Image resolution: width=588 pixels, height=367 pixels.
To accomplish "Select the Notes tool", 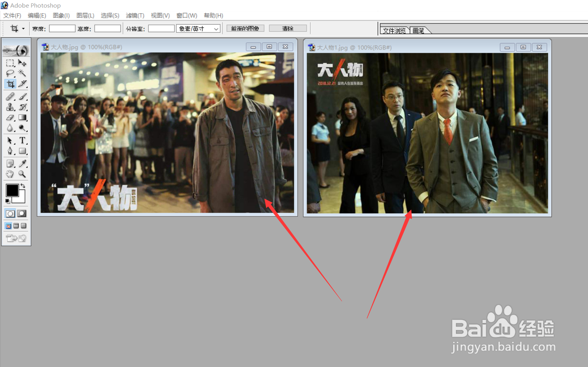I will [x=10, y=163].
